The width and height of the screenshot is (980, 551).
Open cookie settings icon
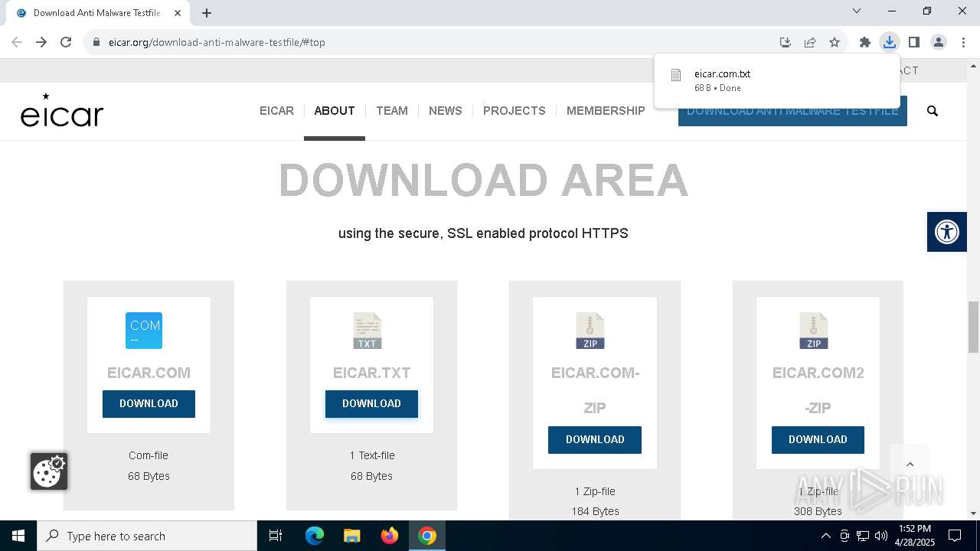49,471
